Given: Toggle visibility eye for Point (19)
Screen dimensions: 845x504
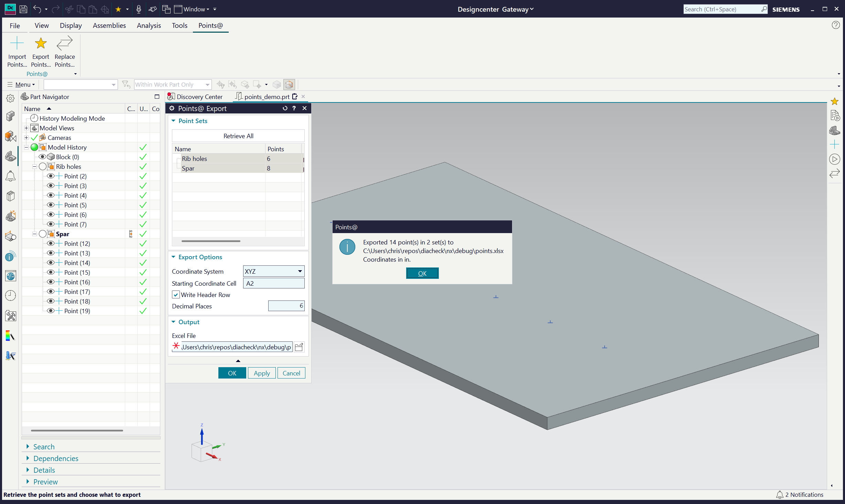Looking at the screenshot, I should pyautogui.click(x=51, y=311).
